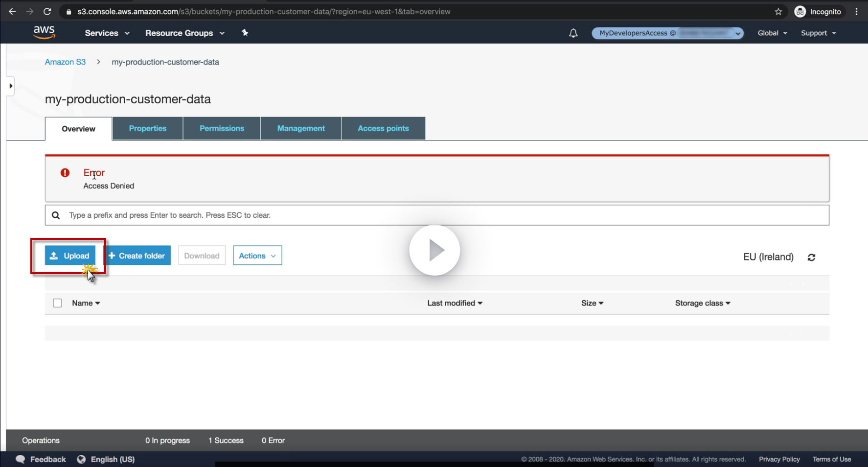Click the site padlock icon in address bar
Image resolution: width=868 pixels, height=467 pixels.
click(x=69, y=11)
